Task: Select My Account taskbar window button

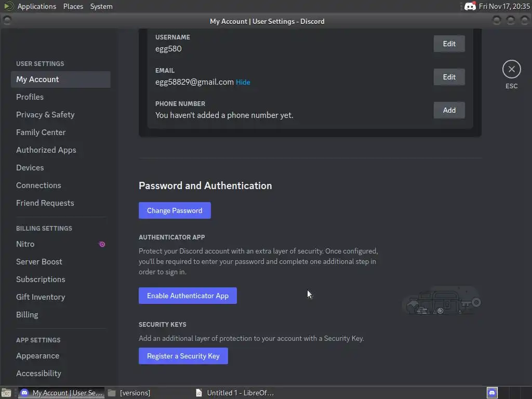Action: tap(61, 393)
